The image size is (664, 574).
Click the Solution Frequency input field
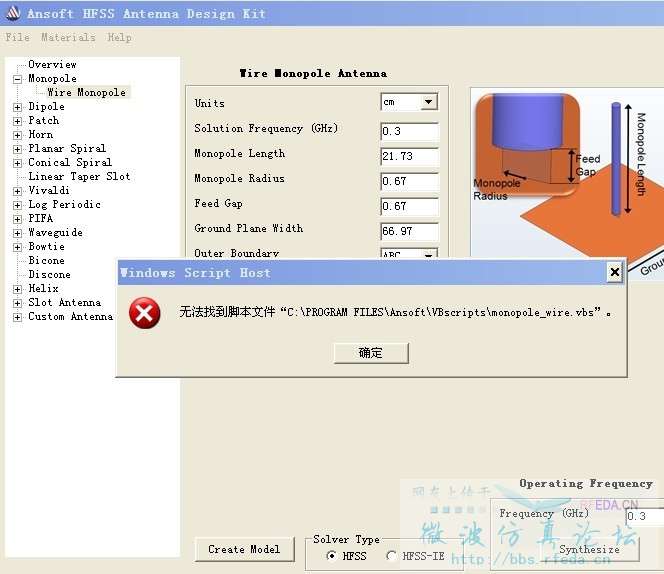tap(409, 131)
